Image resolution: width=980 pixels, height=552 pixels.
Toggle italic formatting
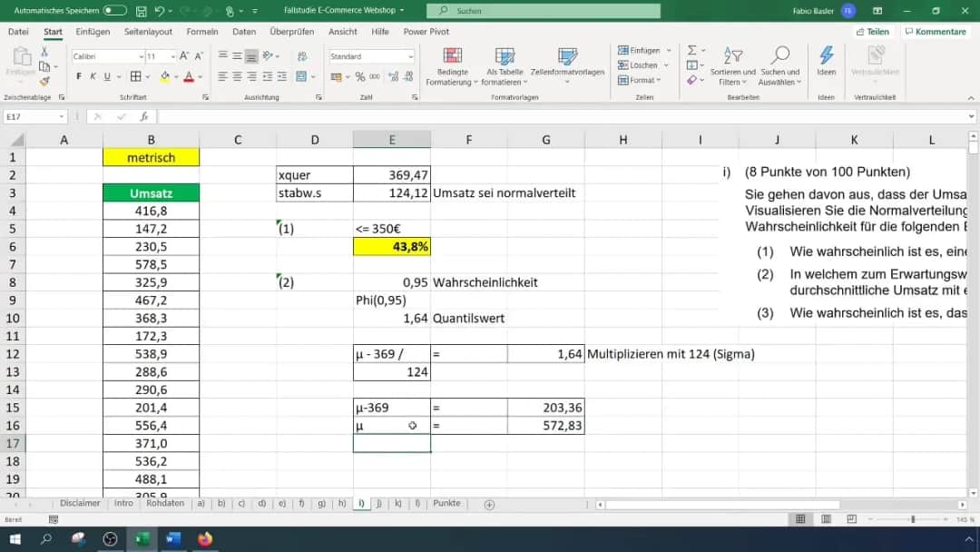93,76
